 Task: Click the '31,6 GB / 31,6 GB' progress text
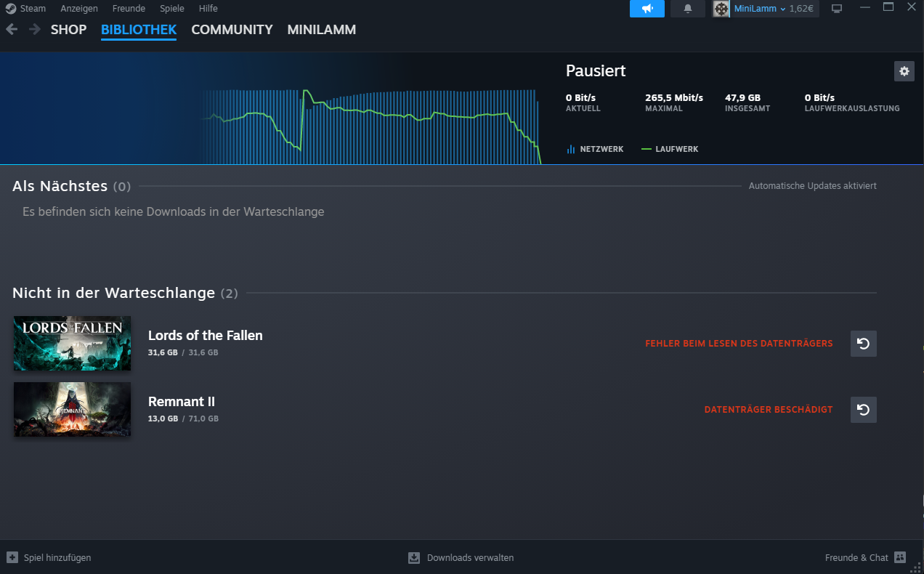pos(183,352)
